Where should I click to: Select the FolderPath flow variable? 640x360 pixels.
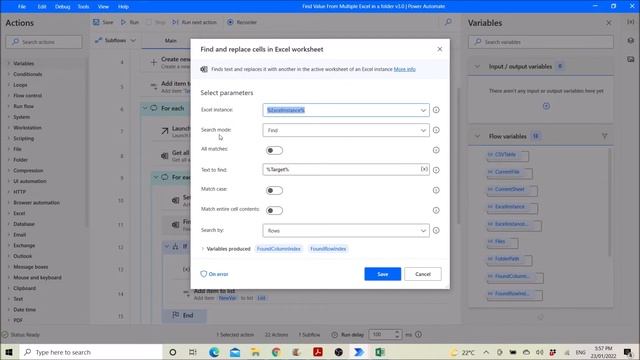click(509, 260)
